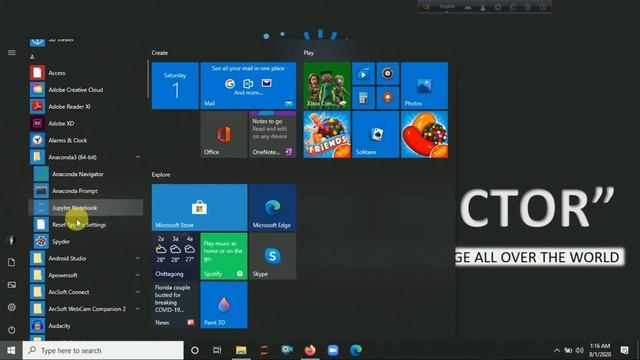Open Firefox from taskbar
The image size is (640, 360).
point(310,350)
